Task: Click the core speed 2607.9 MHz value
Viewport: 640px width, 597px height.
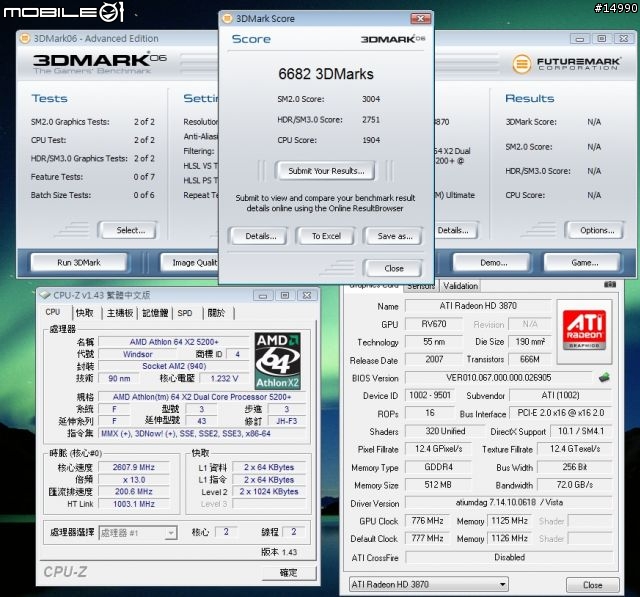Action: [133, 467]
